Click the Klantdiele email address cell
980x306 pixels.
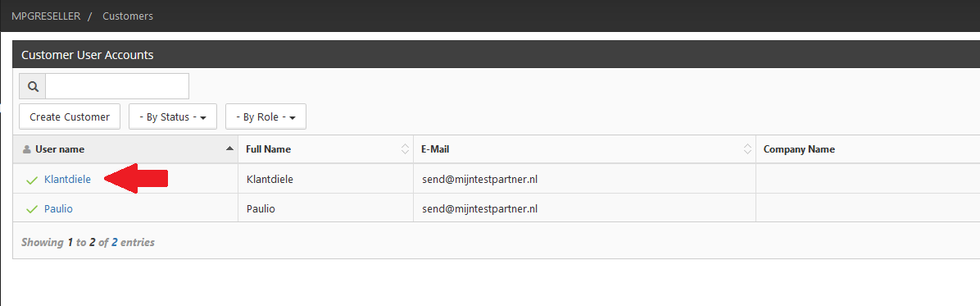[584, 180]
